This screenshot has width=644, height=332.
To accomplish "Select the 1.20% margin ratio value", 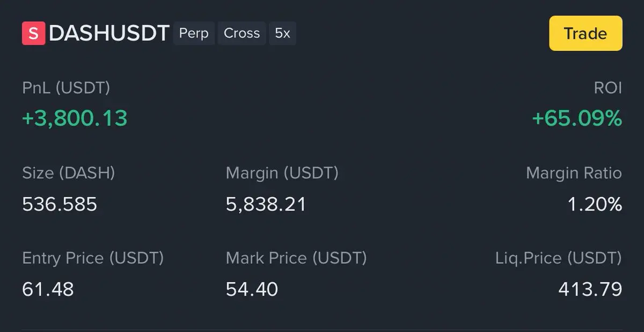I will (x=595, y=204).
